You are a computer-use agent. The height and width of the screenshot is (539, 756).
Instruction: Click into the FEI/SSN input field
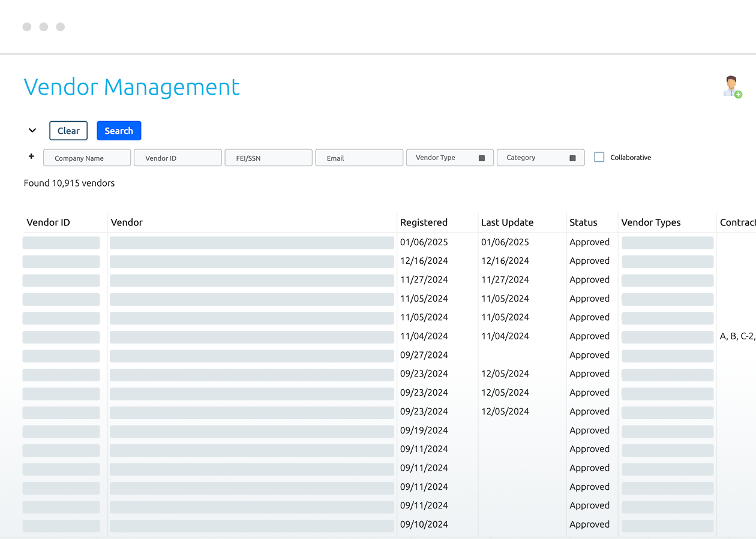point(268,158)
